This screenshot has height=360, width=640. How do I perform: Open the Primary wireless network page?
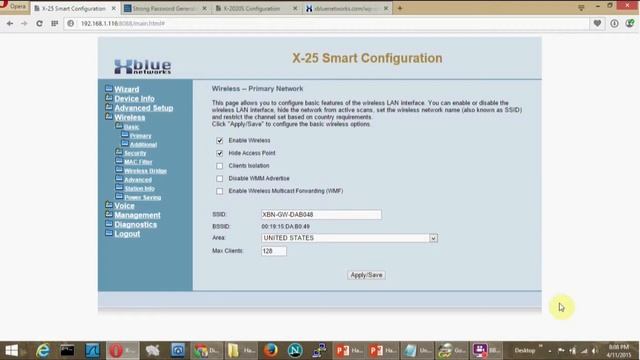tap(140, 136)
